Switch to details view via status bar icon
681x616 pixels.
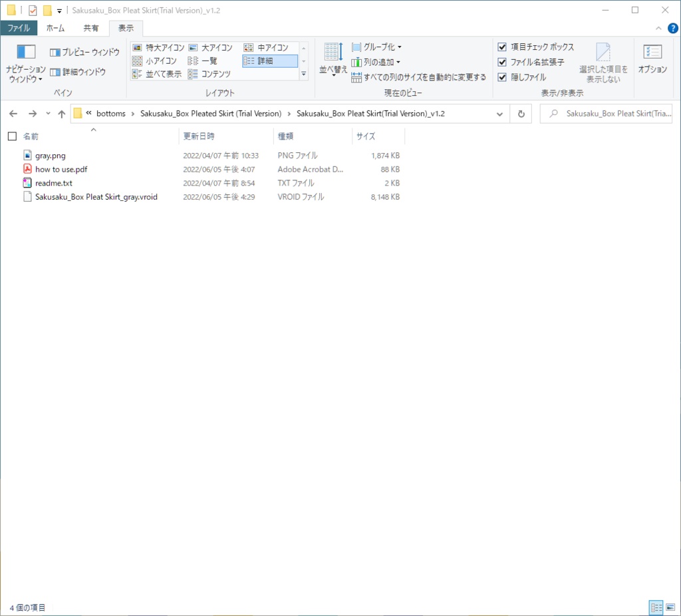point(656,607)
